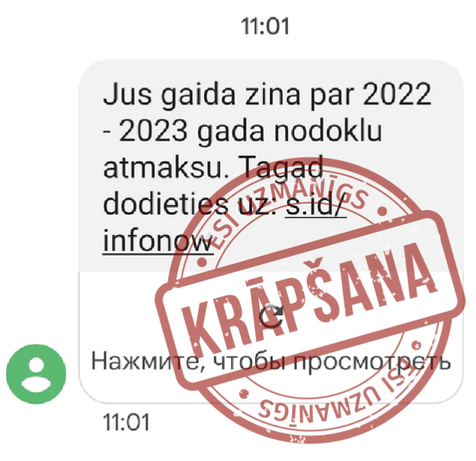
Task: Tap "Нажмите, чтобы просмотреть" preview prompt
Action: click(271, 362)
